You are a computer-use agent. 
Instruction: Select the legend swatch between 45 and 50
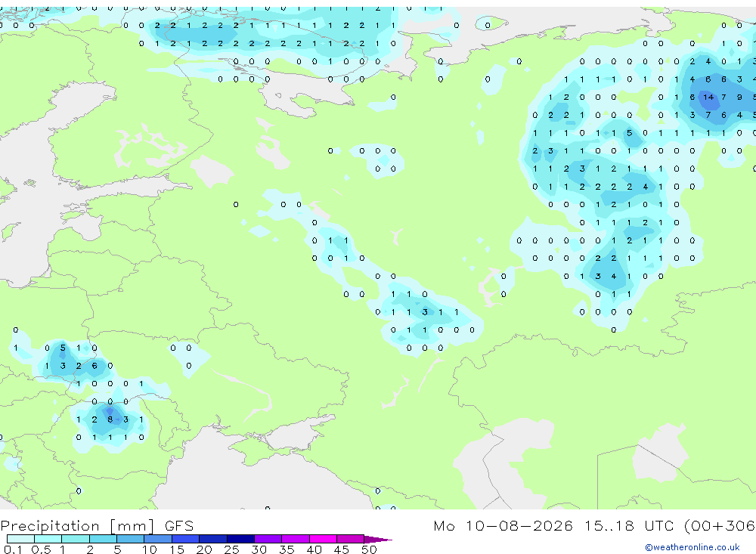tap(351, 539)
